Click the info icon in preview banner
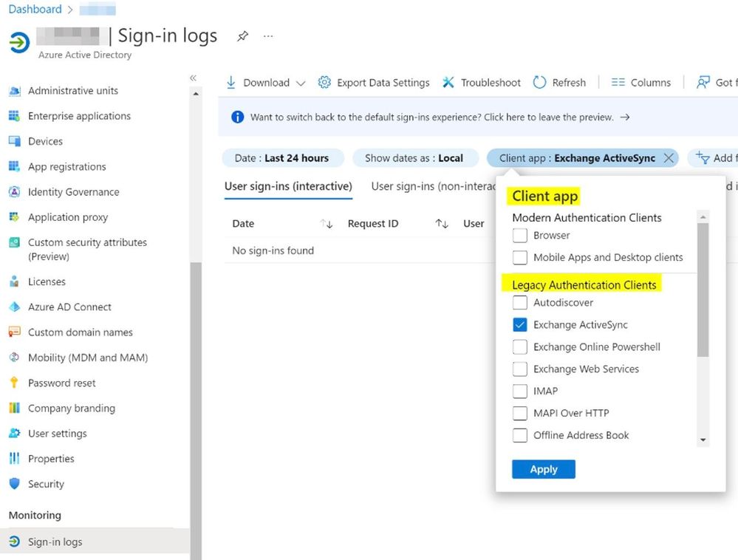 pyautogui.click(x=238, y=117)
